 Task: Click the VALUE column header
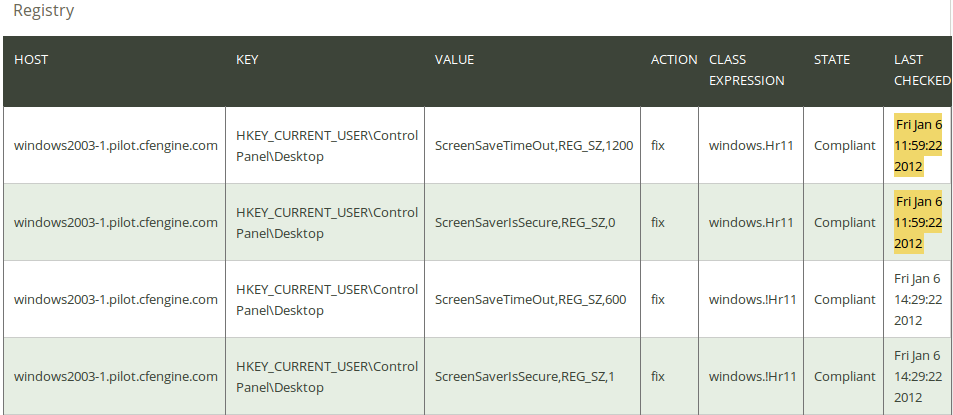[455, 60]
